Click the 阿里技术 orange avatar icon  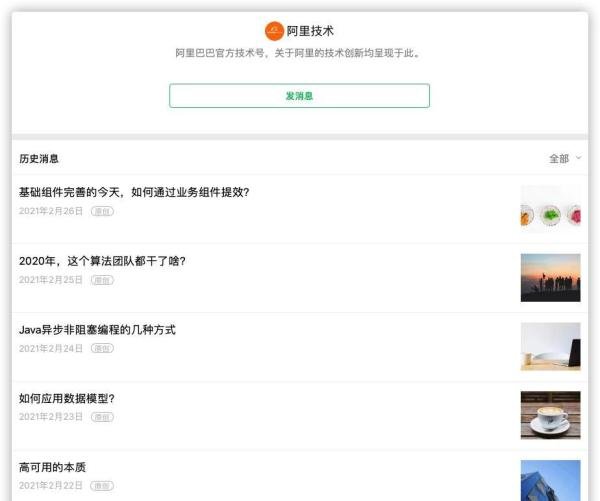(x=274, y=31)
